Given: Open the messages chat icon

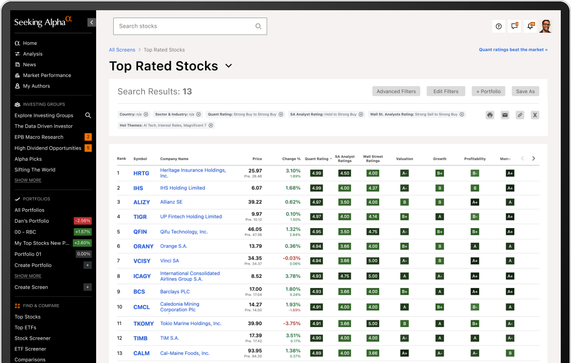Looking at the screenshot, I should click(514, 26).
